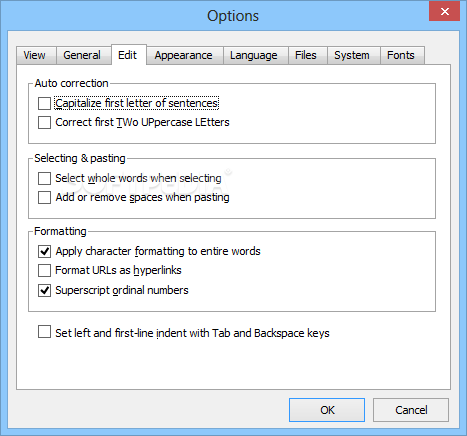This screenshot has height=436, width=467.
Task: Open the Files tab
Action: point(307,55)
